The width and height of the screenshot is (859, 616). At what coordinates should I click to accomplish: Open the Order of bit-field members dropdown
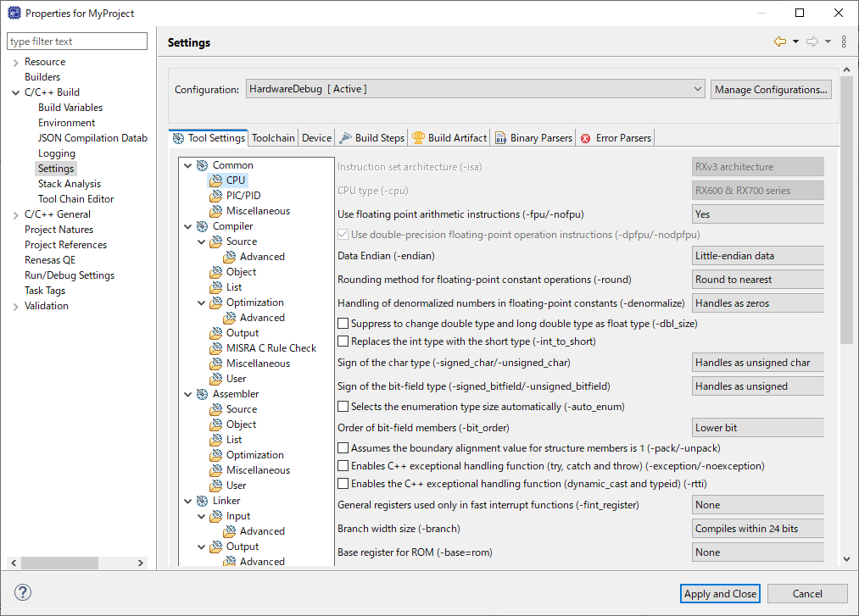click(757, 428)
